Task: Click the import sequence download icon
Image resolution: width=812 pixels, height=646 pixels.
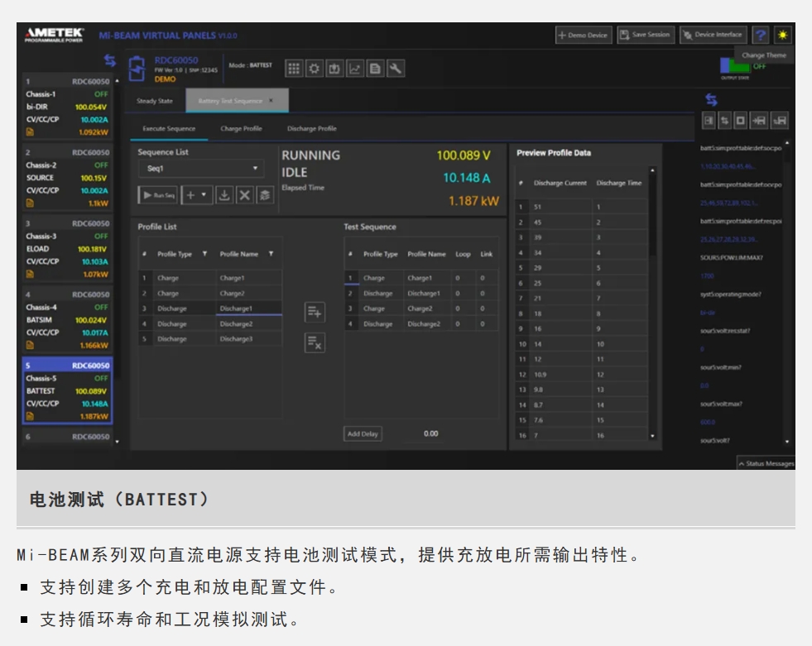Action: coord(224,195)
